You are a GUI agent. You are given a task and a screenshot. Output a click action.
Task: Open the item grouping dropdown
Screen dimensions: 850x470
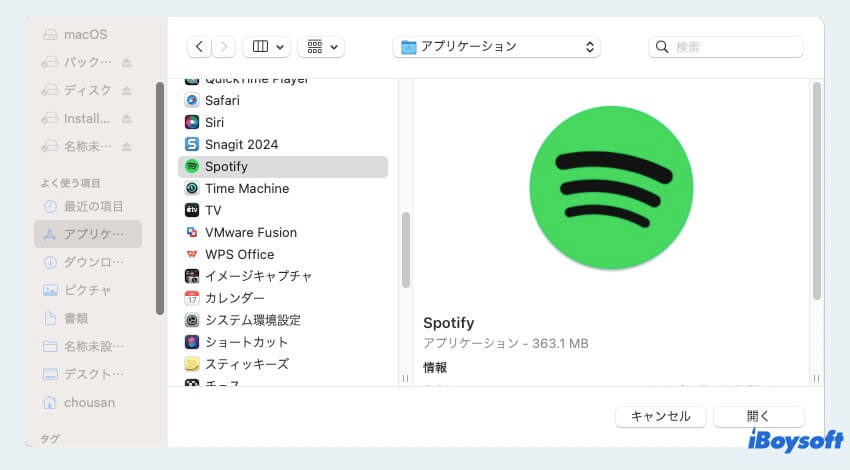coord(321,47)
